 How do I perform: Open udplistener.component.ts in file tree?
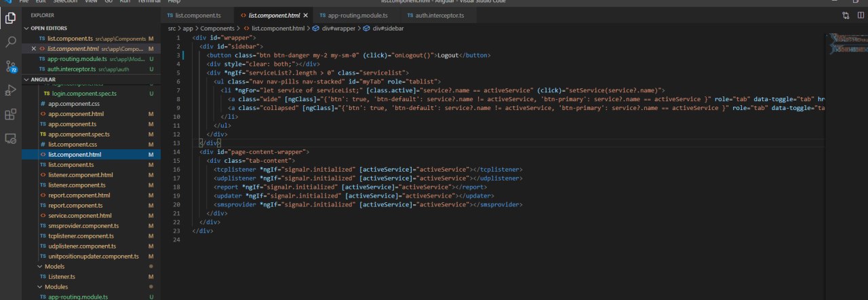pyautogui.click(x=92, y=246)
